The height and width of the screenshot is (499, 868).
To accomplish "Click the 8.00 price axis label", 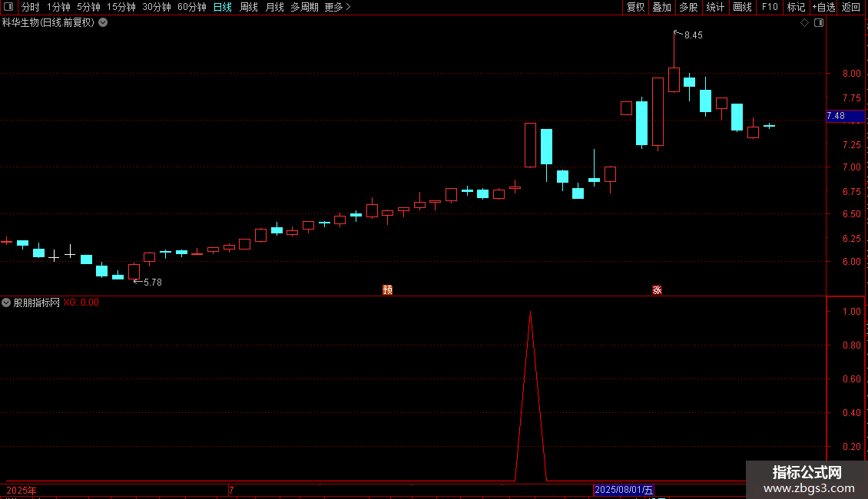I will click(x=851, y=74).
